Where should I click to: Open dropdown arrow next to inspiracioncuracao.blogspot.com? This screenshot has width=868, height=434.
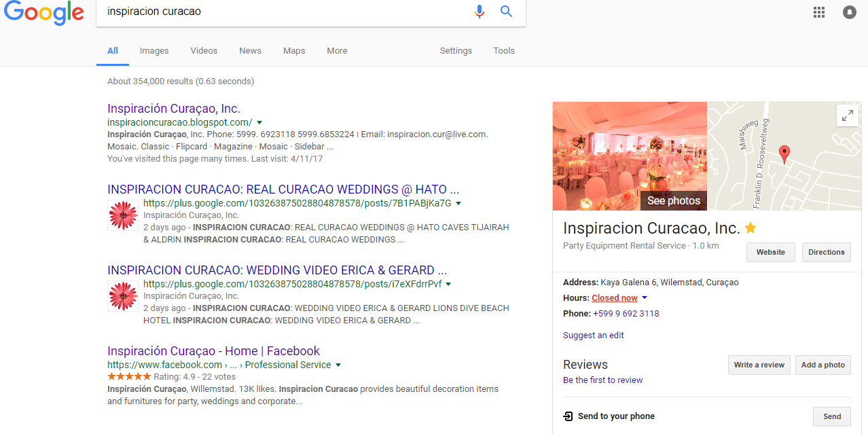[x=259, y=123]
